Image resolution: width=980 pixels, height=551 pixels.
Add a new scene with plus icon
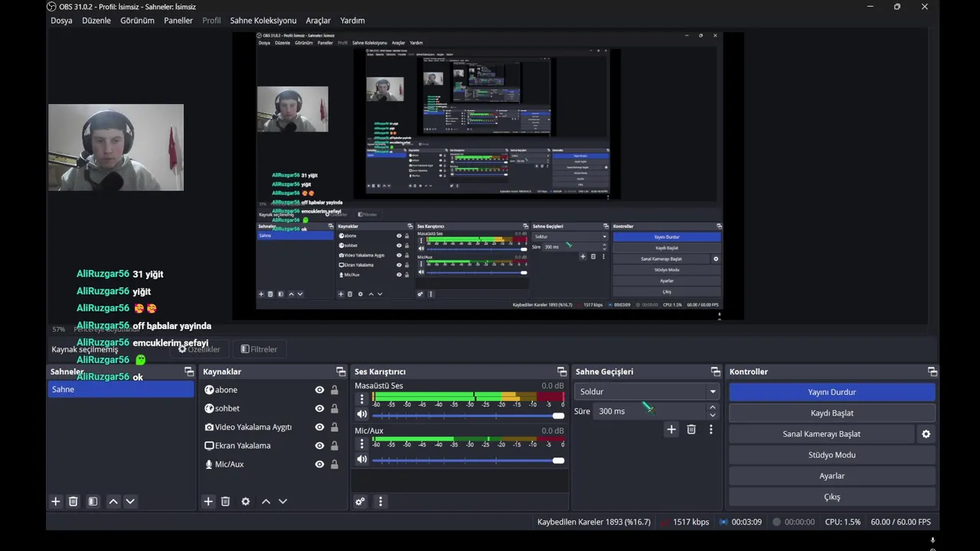[56, 501]
